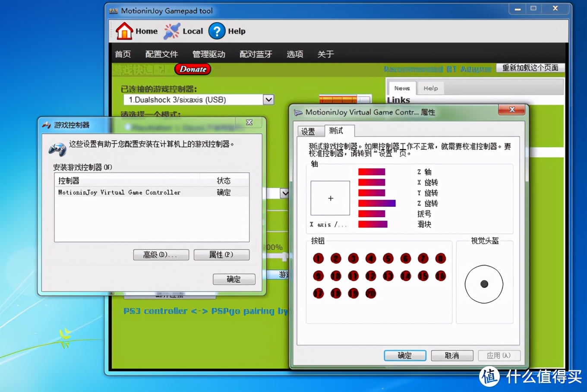587x392 pixels.
Task: Click the gamepad icon in the 游戏控制器 dialog
Action: (x=58, y=149)
